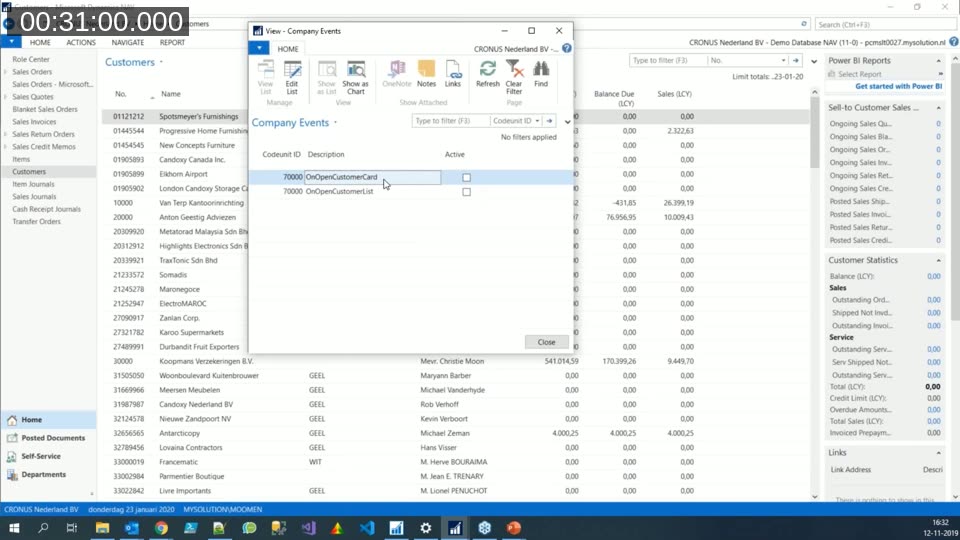Open NAVIGATE tab in main window
This screenshot has height=540, width=960.
[x=127, y=42]
